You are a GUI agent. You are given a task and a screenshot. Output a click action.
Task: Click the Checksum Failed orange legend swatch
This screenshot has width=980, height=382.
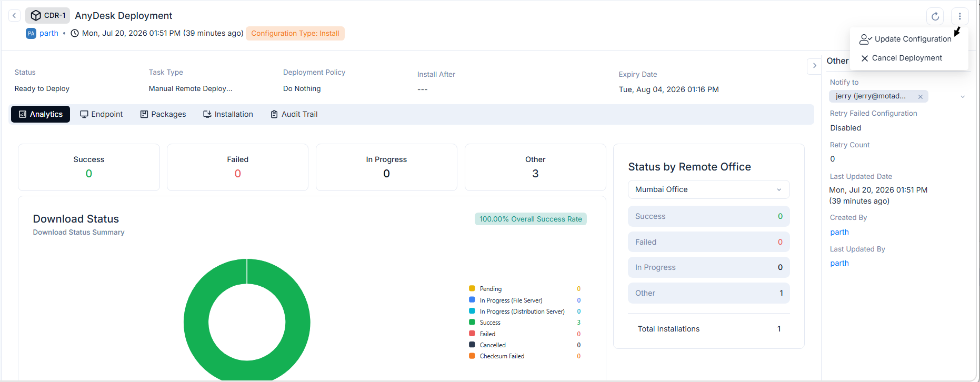pyautogui.click(x=472, y=356)
